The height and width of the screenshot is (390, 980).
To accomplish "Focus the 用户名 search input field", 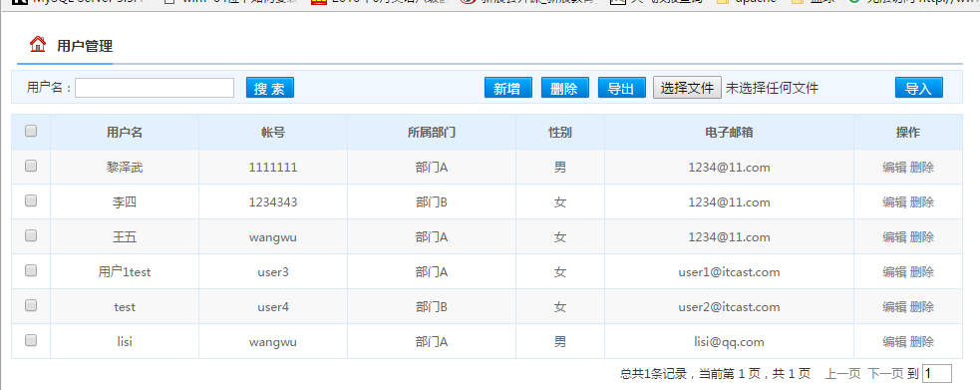I will pos(155,88).
